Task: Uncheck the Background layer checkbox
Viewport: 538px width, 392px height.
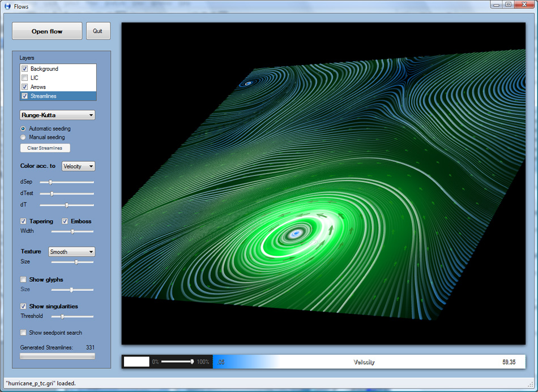Action: pyautogui.click(x=24, y=69)
